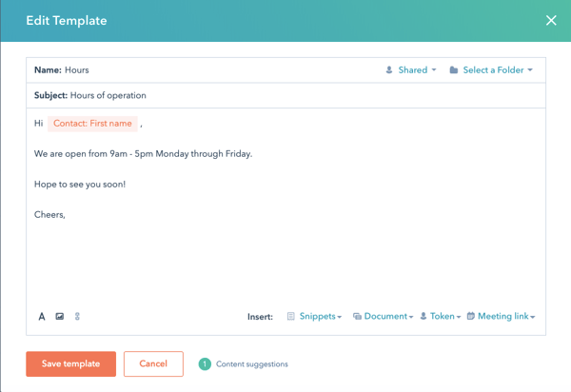Select the Contact: First name token

coord(92,124)
